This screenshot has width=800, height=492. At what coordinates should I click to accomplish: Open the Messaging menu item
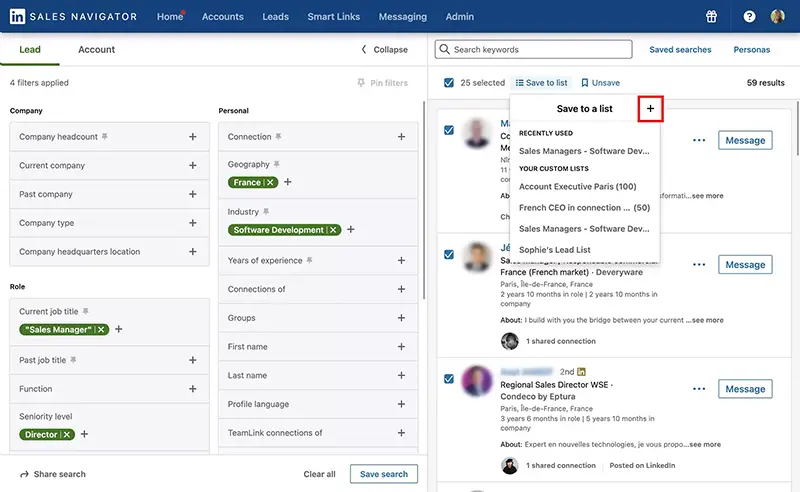point(403,16)
